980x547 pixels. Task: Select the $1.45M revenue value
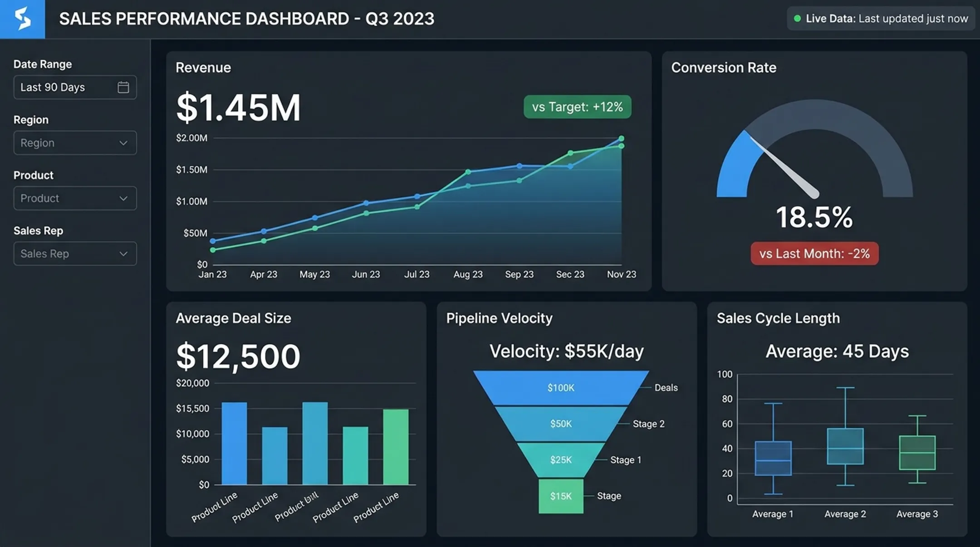pyautogui.click(x=238, y=108)
